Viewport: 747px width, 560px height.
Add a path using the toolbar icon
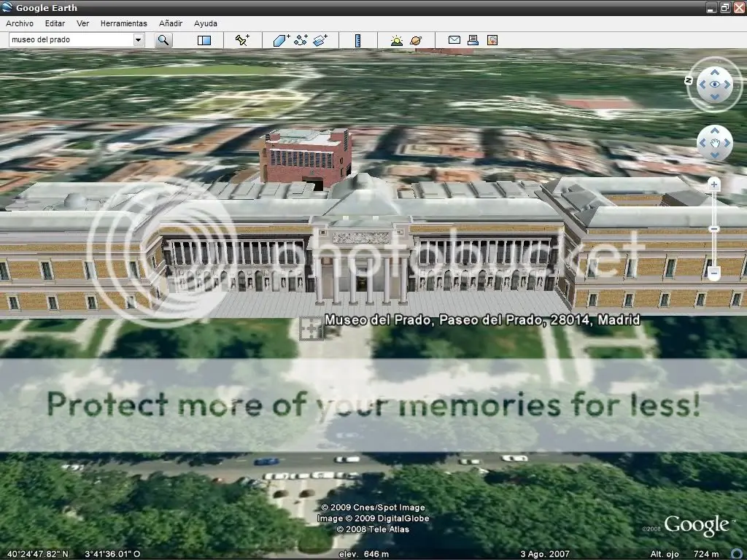click(301, 40)
